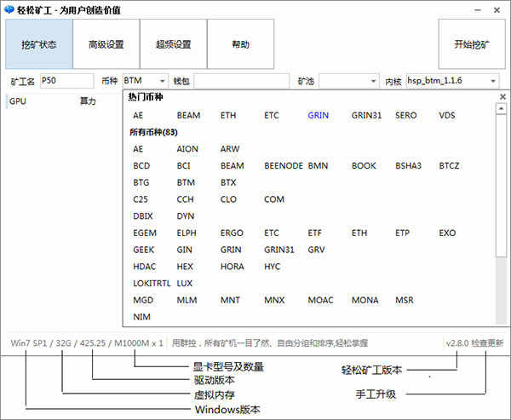Choose CCH coin

pyautogui.click(x=185, y=199)
